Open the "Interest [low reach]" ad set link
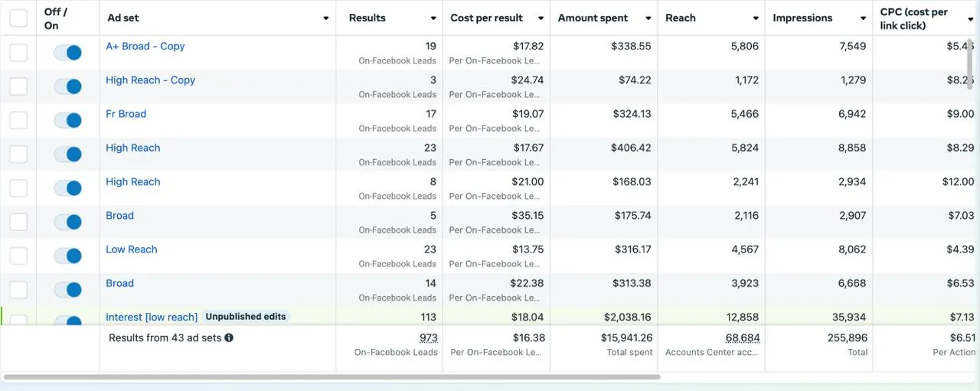Screen dimensions: 980x391 click(152, 317)
